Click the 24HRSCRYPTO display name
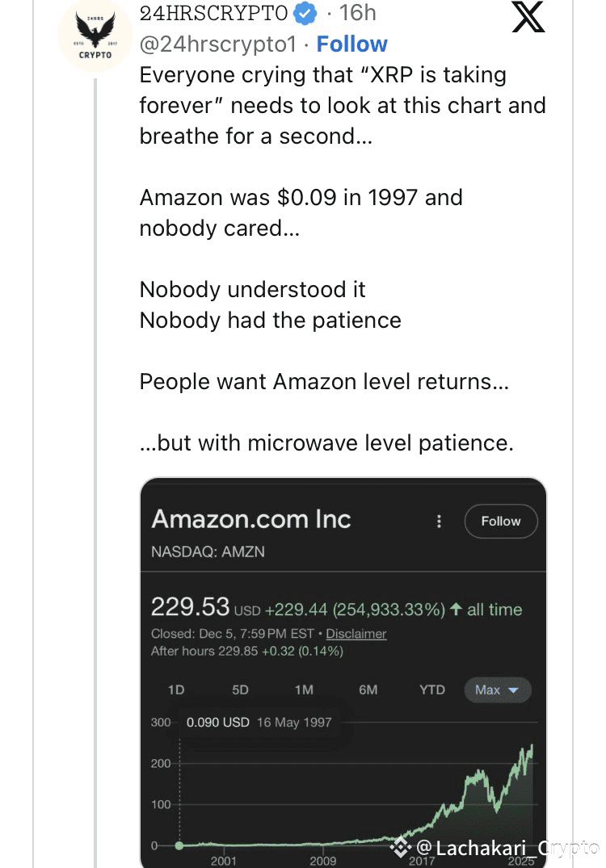 pos(213,13)
